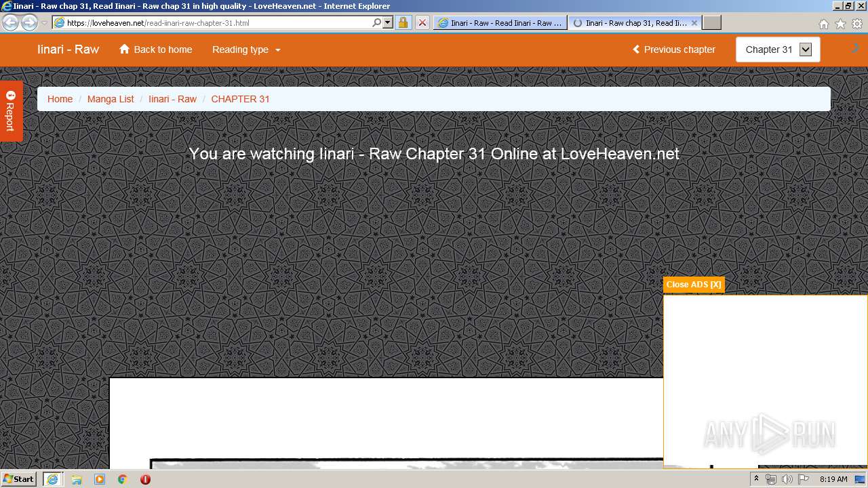Click the Action Center flag icon
The width and height of the screenshot is (868, 488).
[802, 479]
